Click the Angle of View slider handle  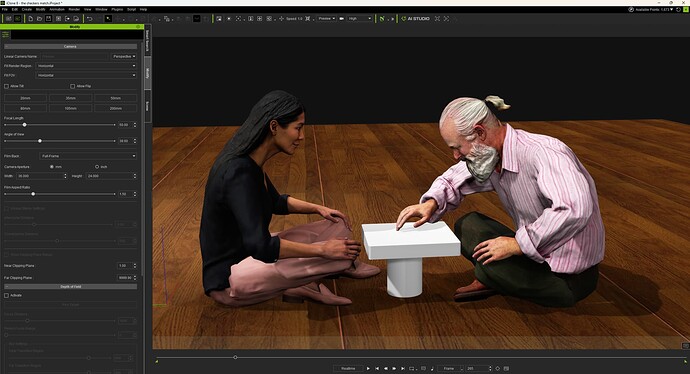point(40,141)
